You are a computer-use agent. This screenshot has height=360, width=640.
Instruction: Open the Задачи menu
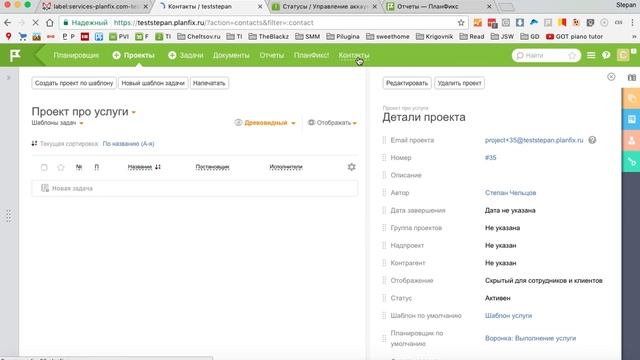click(x=191, y=55)
